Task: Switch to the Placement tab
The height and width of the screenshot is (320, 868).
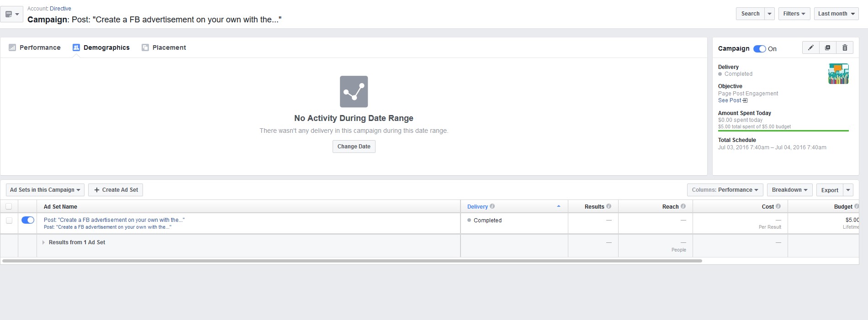Action: pyautogui.click(x=164, y=47)
